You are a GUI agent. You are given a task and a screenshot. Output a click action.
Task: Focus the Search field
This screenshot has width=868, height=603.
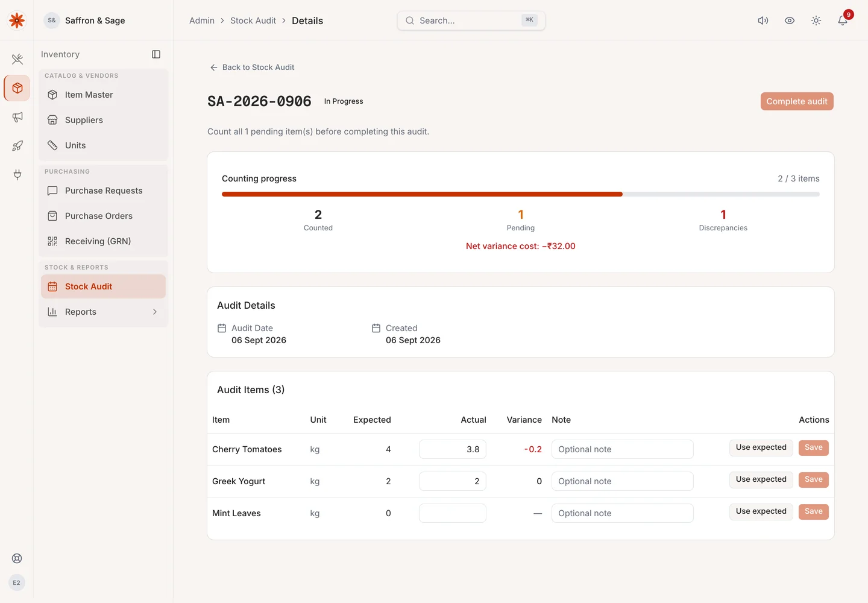[x=471, y=21]
